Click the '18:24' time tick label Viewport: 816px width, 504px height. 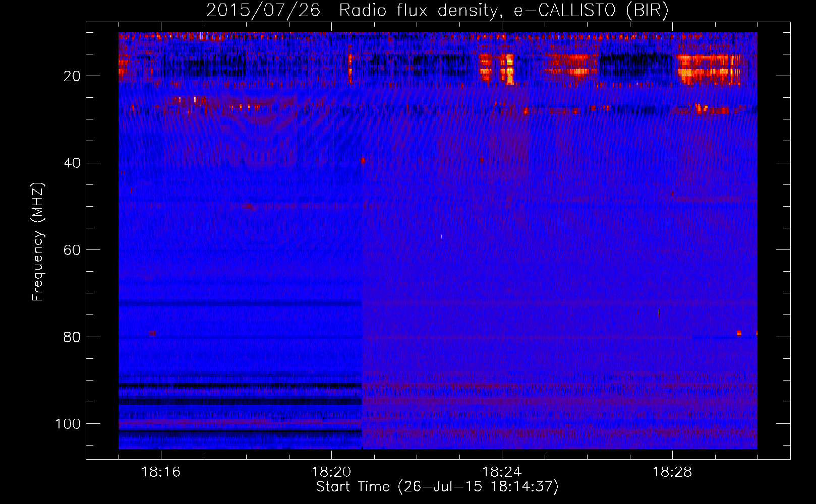502,472
